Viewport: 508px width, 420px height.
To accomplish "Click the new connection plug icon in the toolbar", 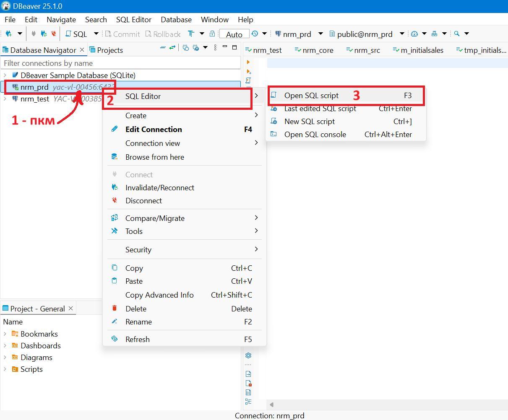I will coord(8,34).
